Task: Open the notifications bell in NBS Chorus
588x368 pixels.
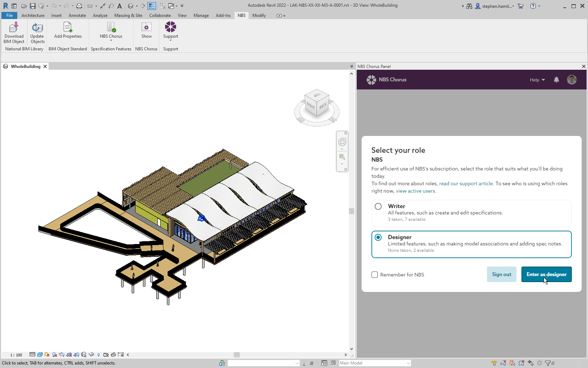Action: [556, 80]
